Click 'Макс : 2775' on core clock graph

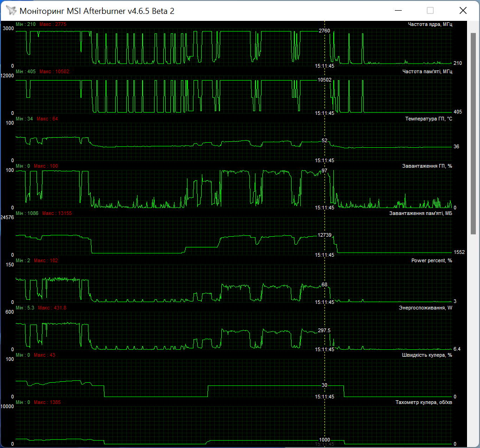[53, 24]
